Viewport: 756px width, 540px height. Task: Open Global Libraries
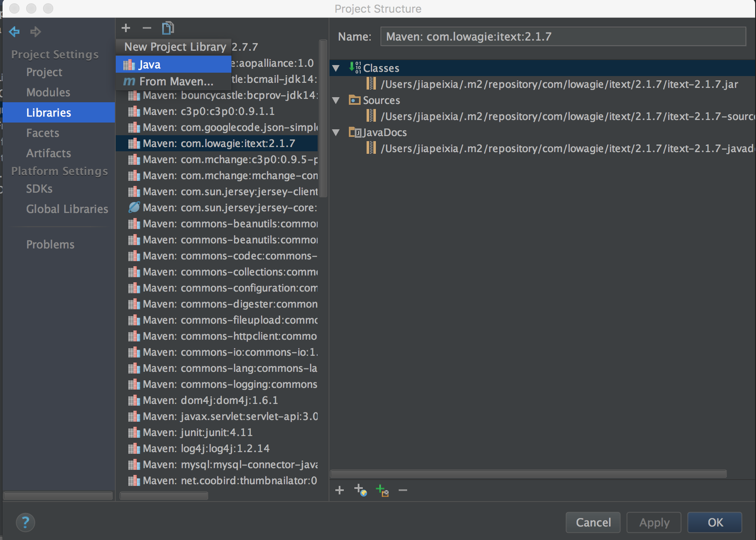(x=67, y=209)
